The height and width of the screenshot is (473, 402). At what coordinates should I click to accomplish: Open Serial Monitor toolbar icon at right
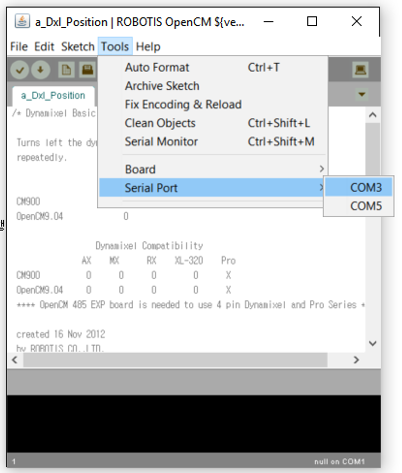360,70
